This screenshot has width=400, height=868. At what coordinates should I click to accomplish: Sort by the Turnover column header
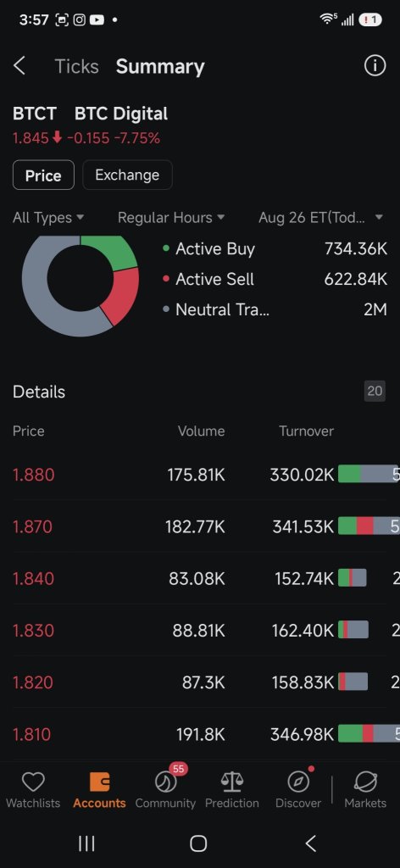tap(307, 431)
